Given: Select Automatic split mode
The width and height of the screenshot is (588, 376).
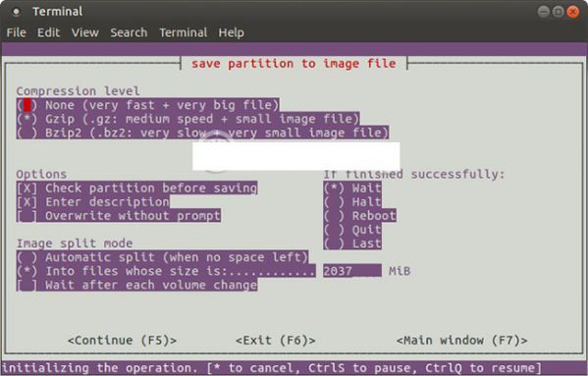Looking at the screenshot, I should point(162,257).
